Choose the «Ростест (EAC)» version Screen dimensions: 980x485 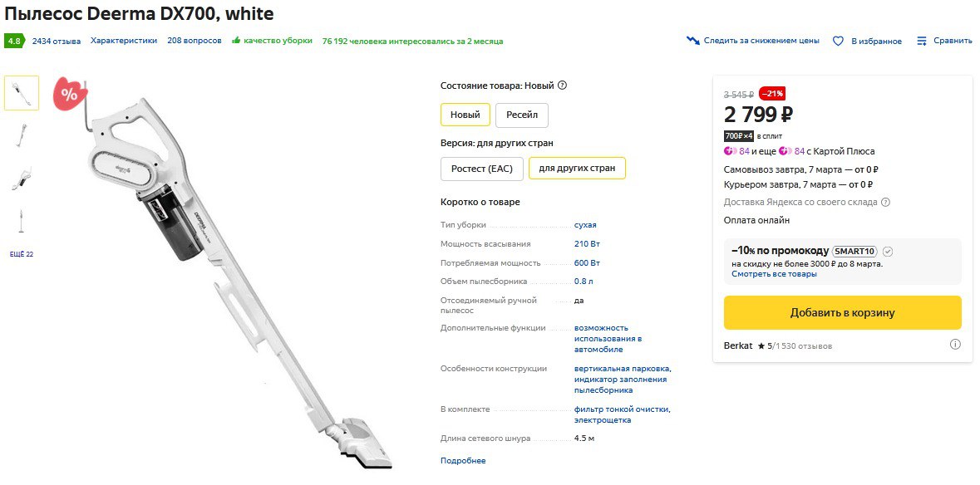point(481,169)
